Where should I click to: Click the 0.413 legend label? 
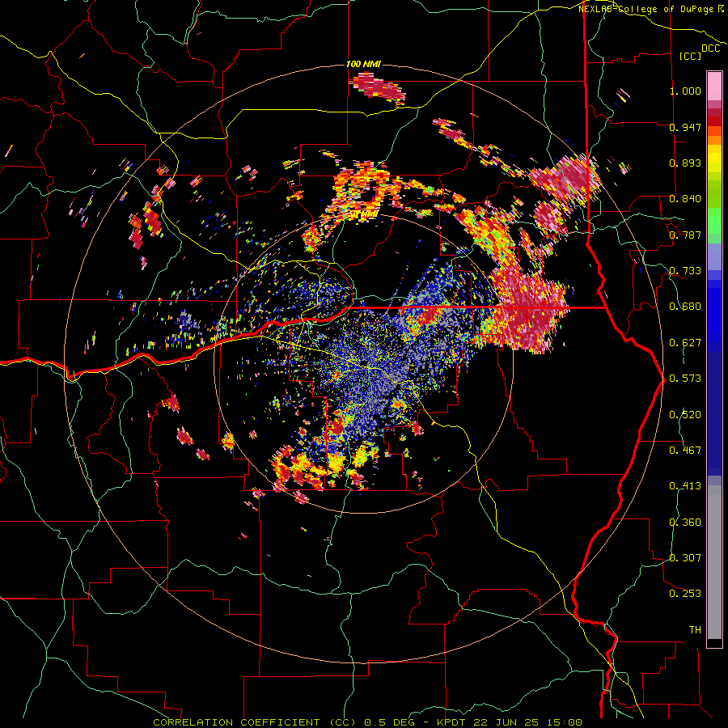click(685, 486)
